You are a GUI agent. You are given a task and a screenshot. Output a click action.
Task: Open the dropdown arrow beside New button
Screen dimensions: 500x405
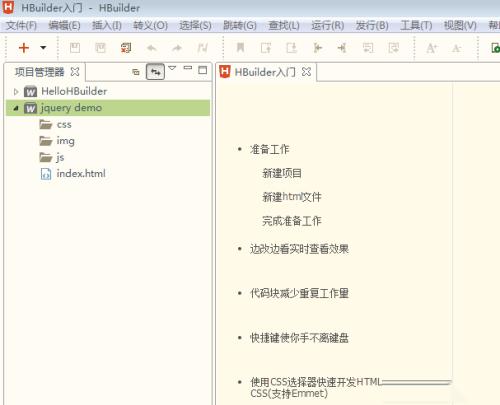pos(43,48)
